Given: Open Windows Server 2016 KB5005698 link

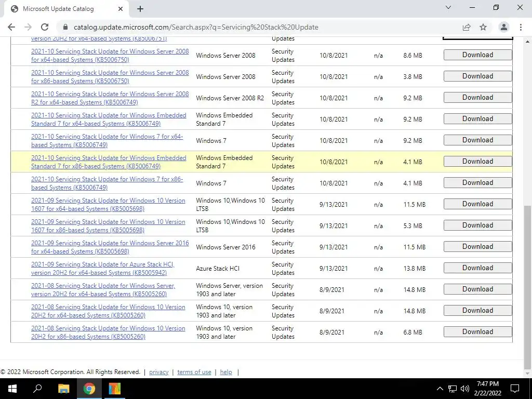Looking at the screenshot, I should [110, 247].
